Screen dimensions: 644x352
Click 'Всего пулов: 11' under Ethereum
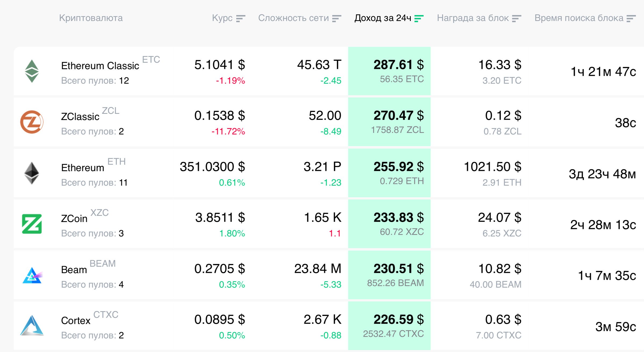click(x=94, y=183)
